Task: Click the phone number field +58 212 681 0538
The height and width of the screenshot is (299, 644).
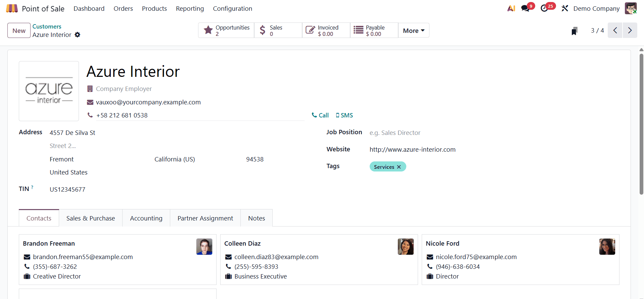Action: click(x=200, y=115)
